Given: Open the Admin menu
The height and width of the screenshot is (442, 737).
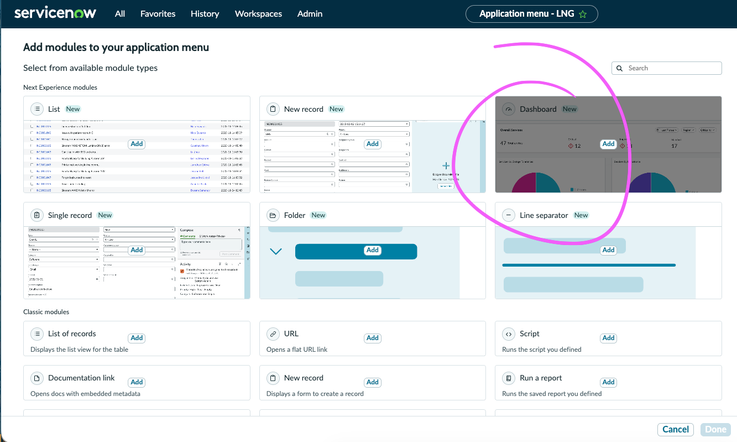Looking at the screenshot, I should tap(310, 14).
